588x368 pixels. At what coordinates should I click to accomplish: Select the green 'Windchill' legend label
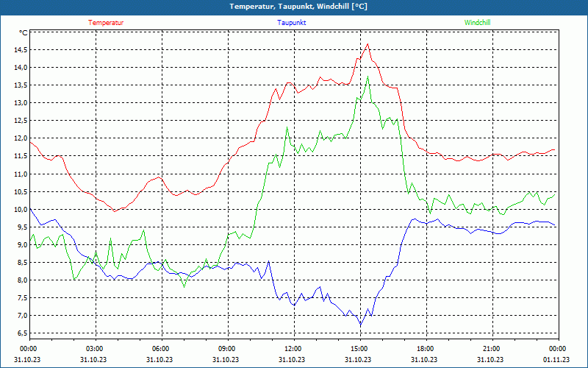pos(477,23)
